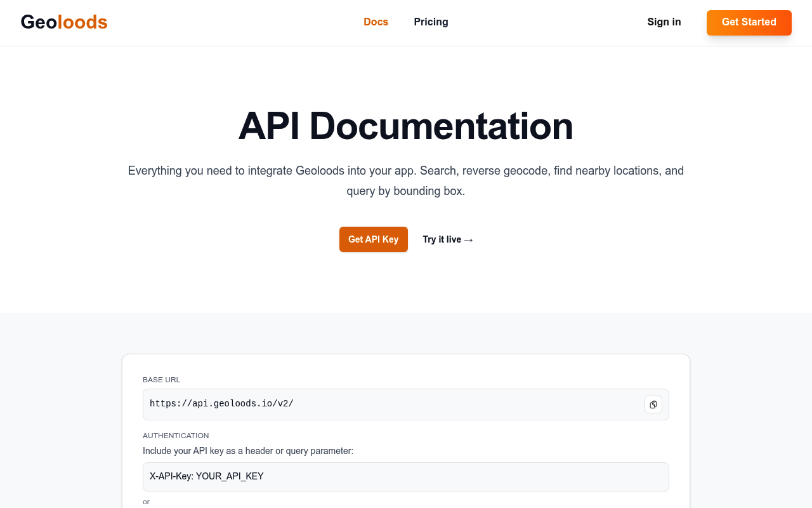Click the 'Include your API key' sentence

click(x=248, y=451)
